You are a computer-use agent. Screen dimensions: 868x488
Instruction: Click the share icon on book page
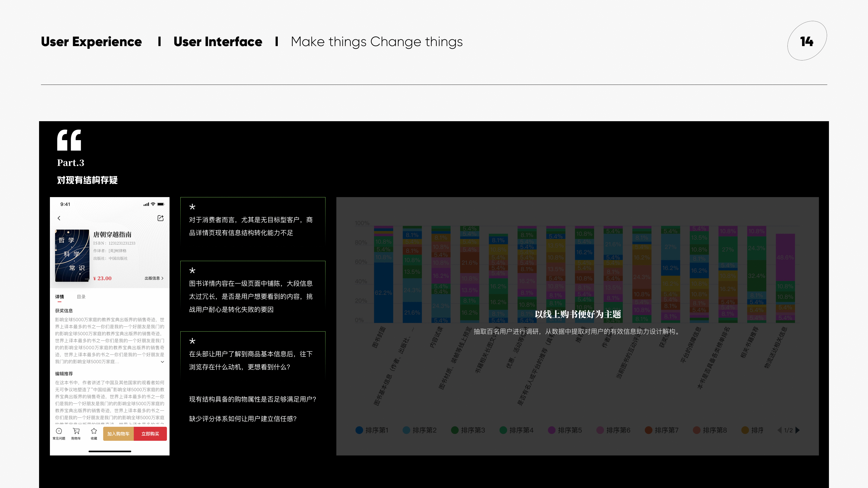160,218
